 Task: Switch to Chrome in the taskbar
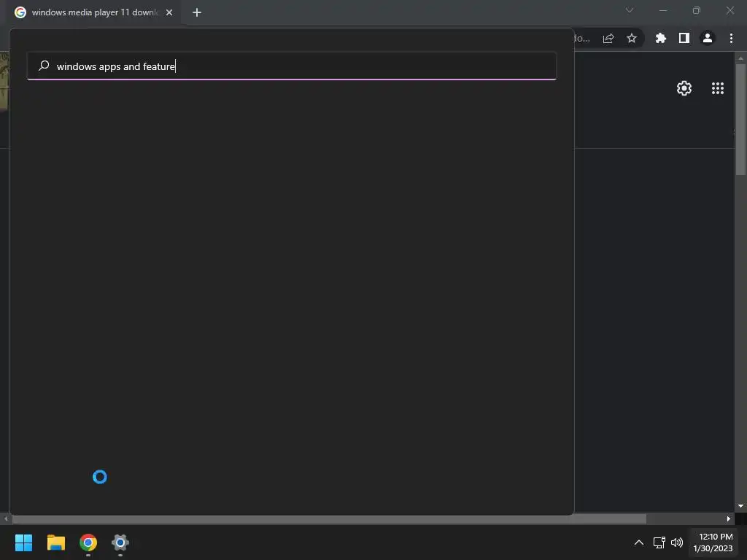coord(88,542)
